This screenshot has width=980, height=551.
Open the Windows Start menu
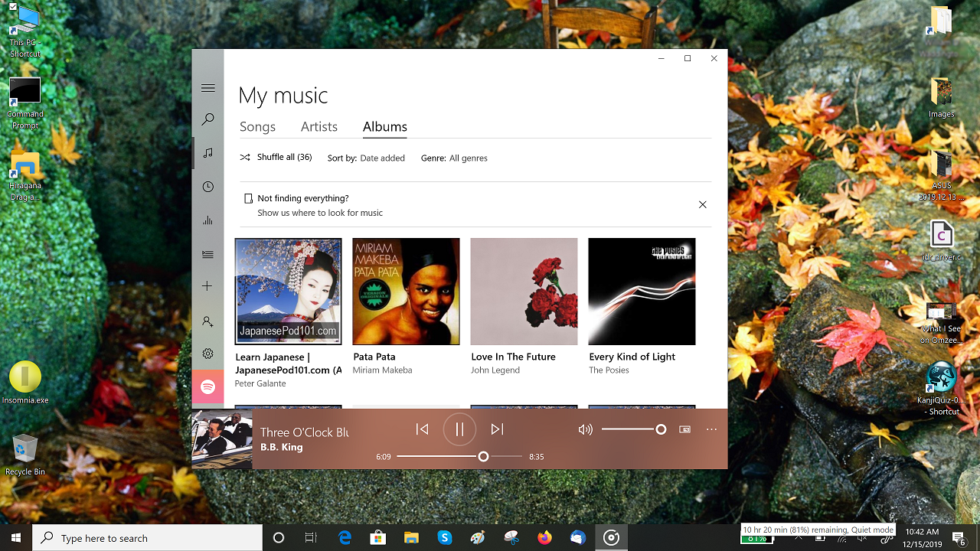point(15,538)
